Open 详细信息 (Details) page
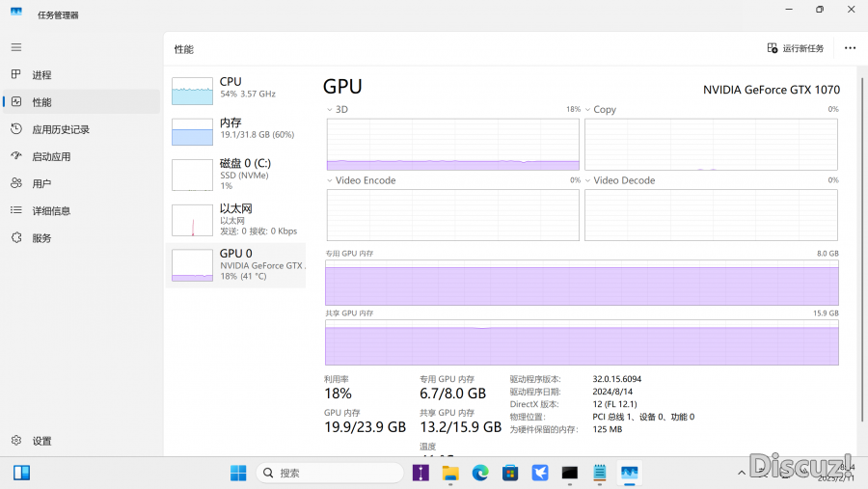This screenshot has width=868, height=489. click(81, 210)
